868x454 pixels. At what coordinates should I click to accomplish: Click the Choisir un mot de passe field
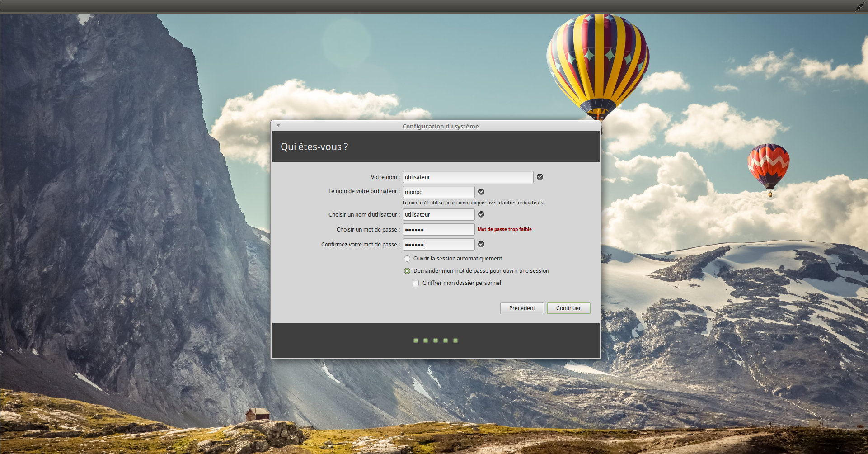[438, 229]
